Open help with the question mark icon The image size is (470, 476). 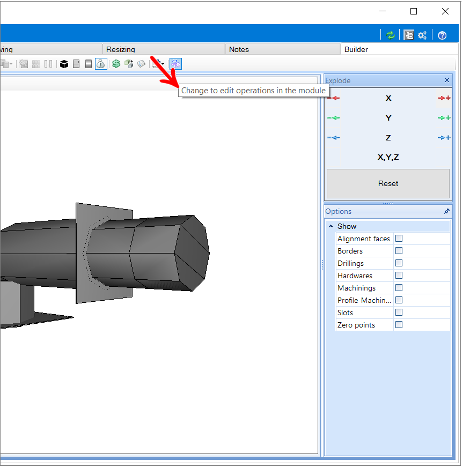click(442, 35)
